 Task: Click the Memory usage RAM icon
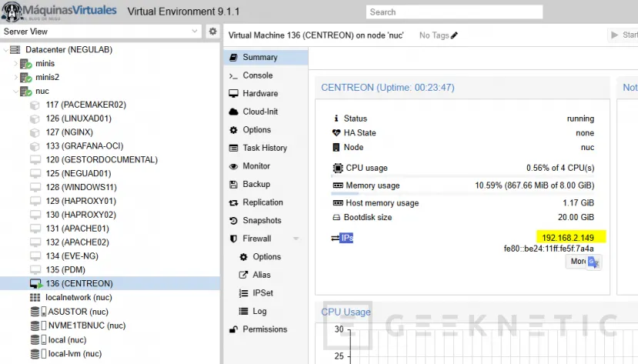click(x=338, y=185)
